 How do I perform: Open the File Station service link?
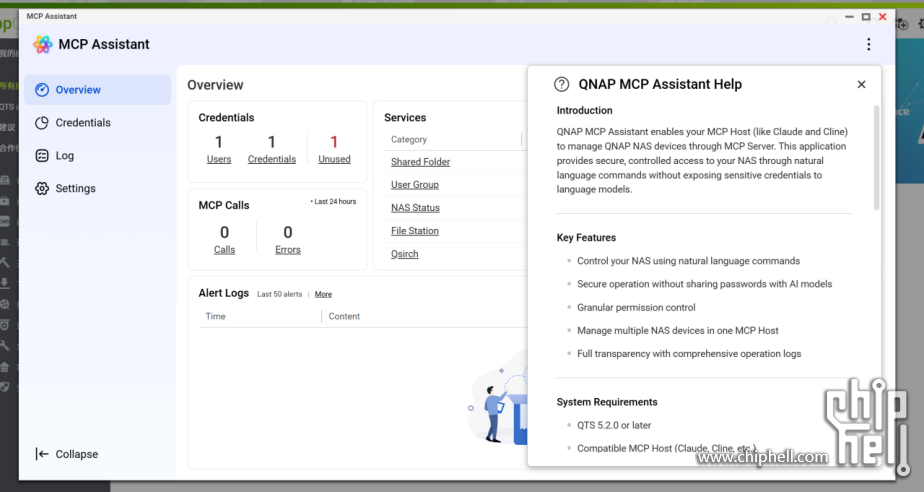(415, 231)
